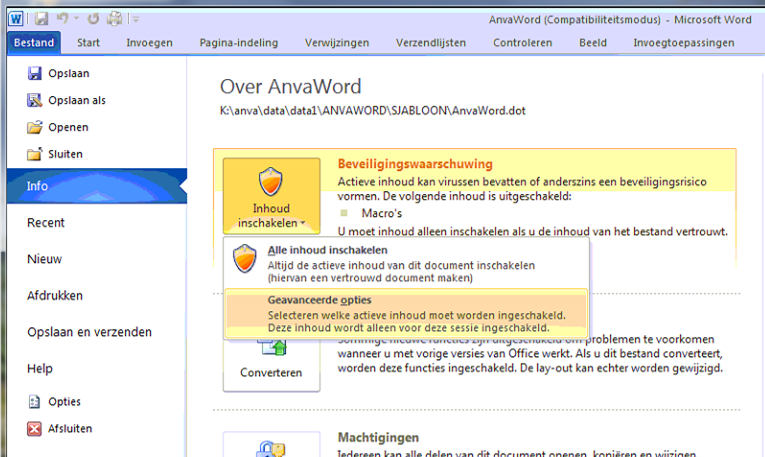Viewport: 765px width, 457px height.
Task: Open the Undo history dropdown arrow
Action: point(77,19)
